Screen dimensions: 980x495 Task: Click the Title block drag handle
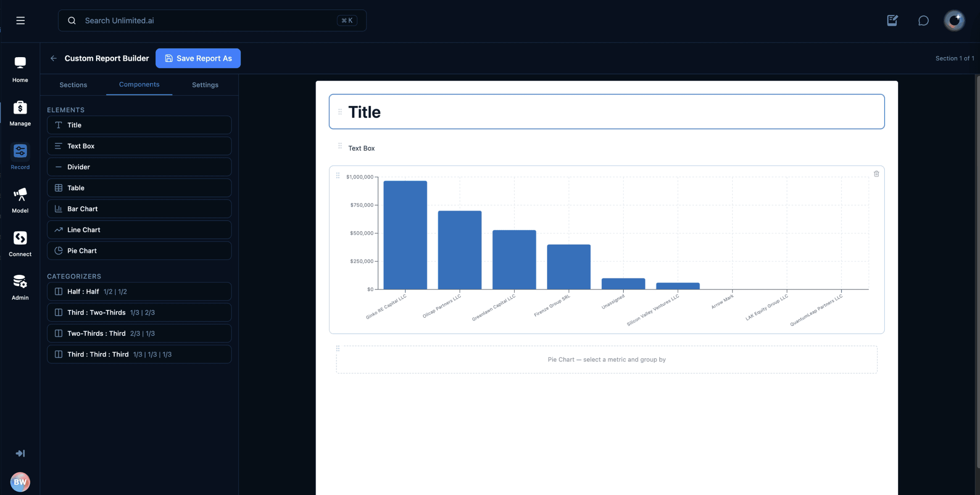point(340,112)
